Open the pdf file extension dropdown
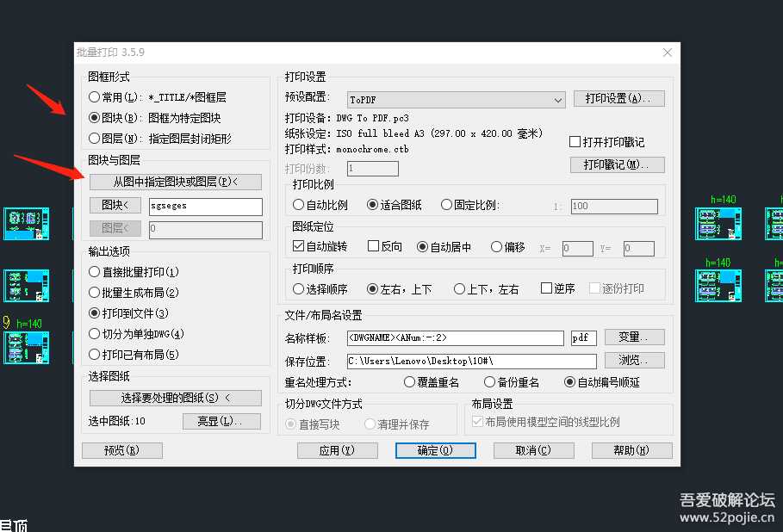 coord(583,338)
